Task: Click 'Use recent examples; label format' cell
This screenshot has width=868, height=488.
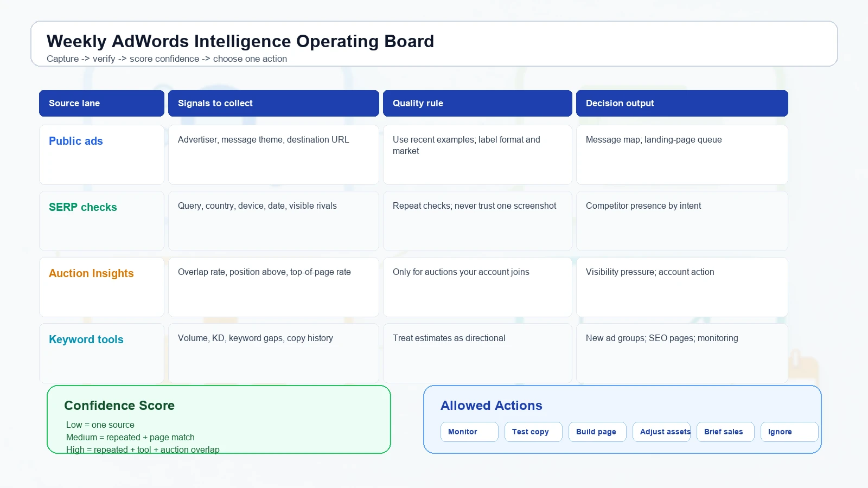Action: [477, 155]
